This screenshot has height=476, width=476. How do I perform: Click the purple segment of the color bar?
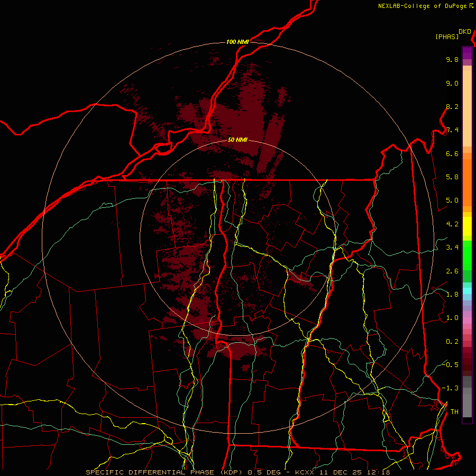point(467,53)
